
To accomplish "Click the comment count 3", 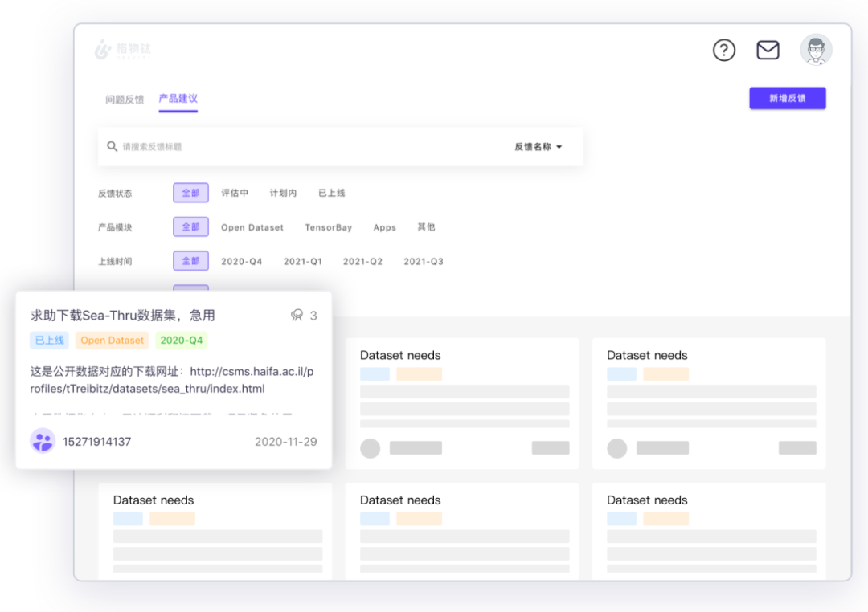I will (x=313, y=316).
